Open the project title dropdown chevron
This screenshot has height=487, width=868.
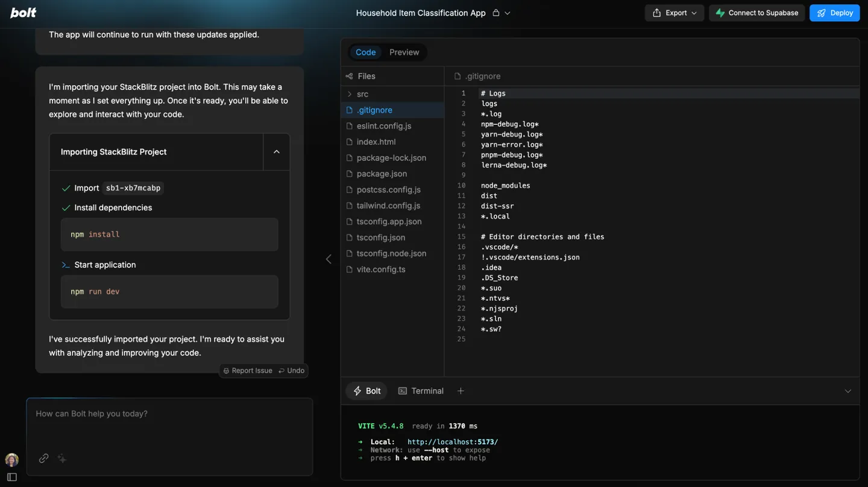(508, 13)
